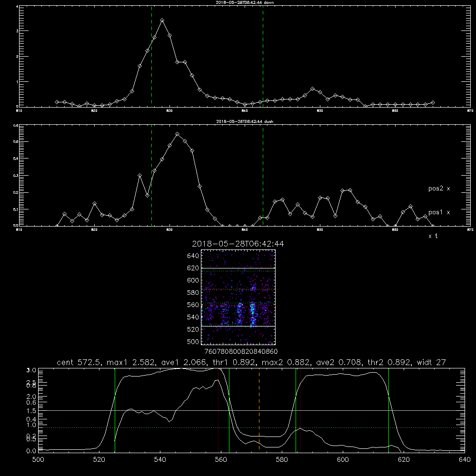Click bottom plot x-axis label 540
Viewport: 476px width, 476px height.
point(160,460)
